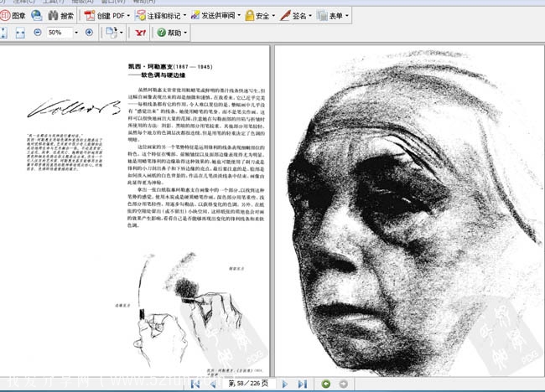
Task: Select the fit width page icon
Action: pos(20,33)
